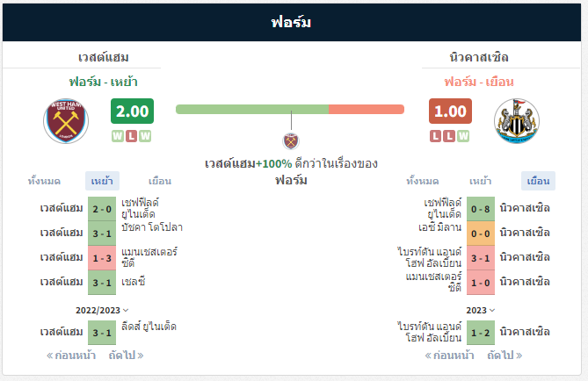This screenshot has height=381, width=588.
Task: Click the red 1.00 form rating badge
Action: click(x=450, y=111)
